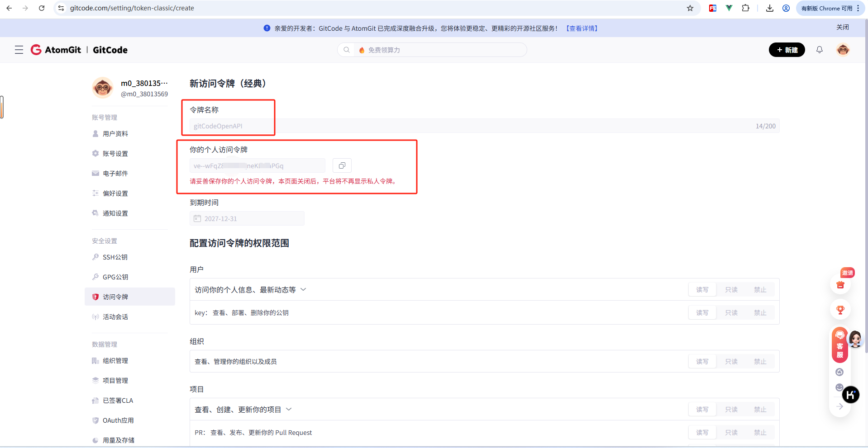Click the 新建 button
The height and width of the screenshot is (448, 868).
(787, 50)
